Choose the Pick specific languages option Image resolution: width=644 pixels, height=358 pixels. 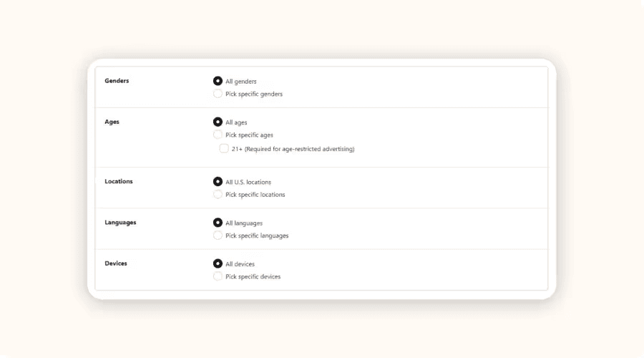point(218,236)
